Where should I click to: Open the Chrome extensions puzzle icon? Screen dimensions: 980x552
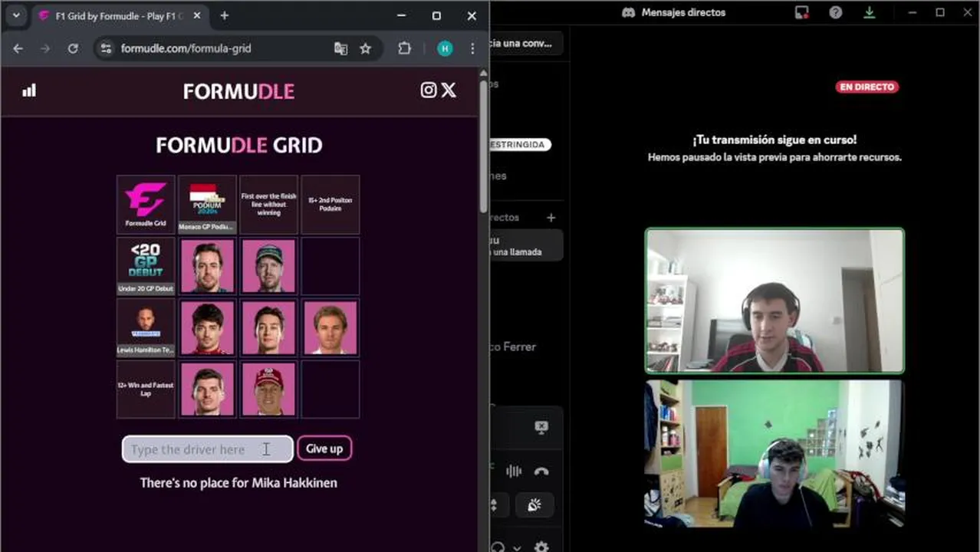(x=404, y=48)
